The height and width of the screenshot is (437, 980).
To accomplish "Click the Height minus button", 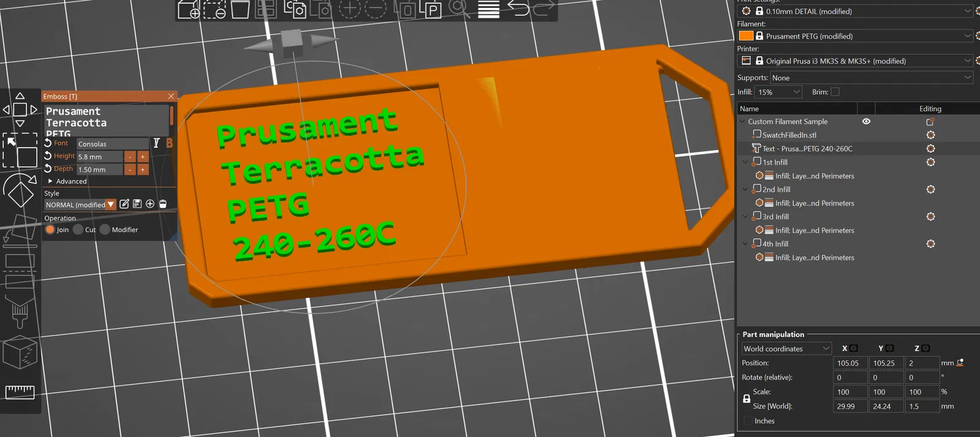I will coord(130,157).
